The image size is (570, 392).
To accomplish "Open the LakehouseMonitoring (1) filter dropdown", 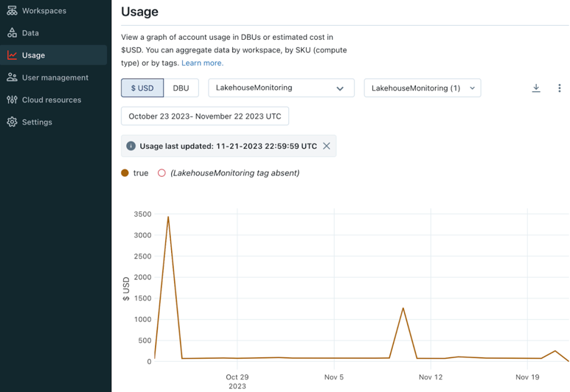I will tap(422, 88).
